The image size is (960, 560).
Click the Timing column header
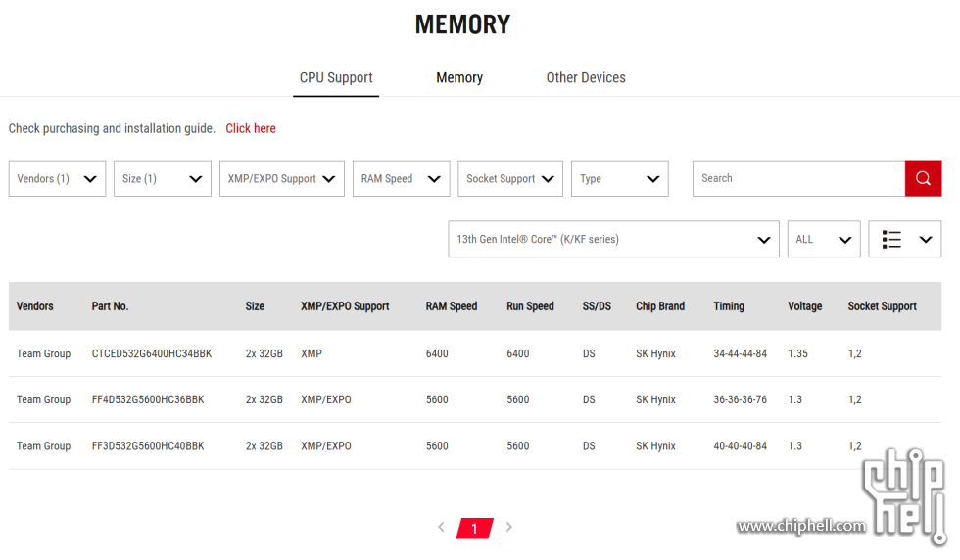(x=729, y=306)
